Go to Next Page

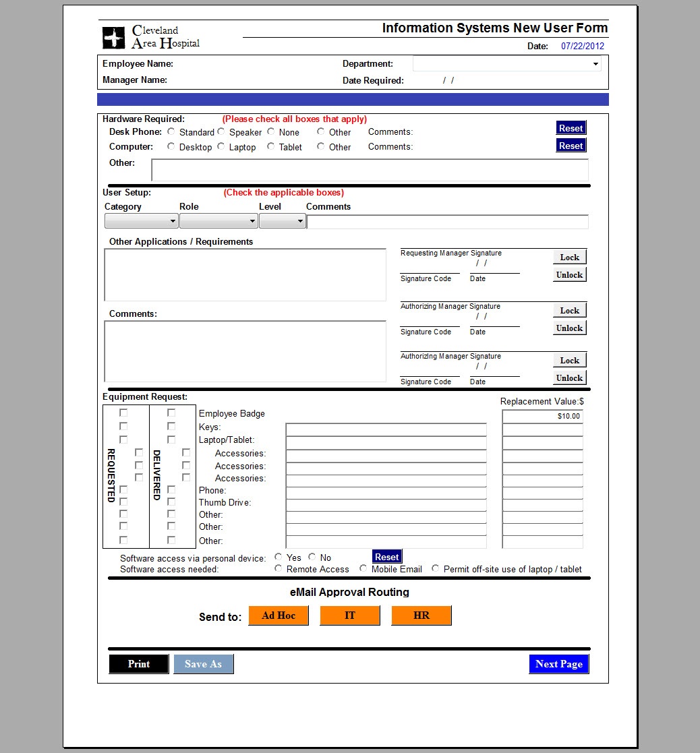click(x=559, y=664)
